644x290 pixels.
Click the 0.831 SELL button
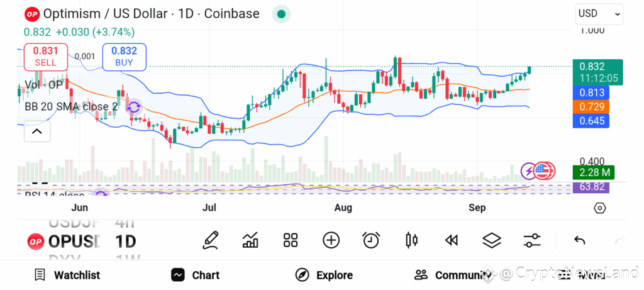coord(45,57)
